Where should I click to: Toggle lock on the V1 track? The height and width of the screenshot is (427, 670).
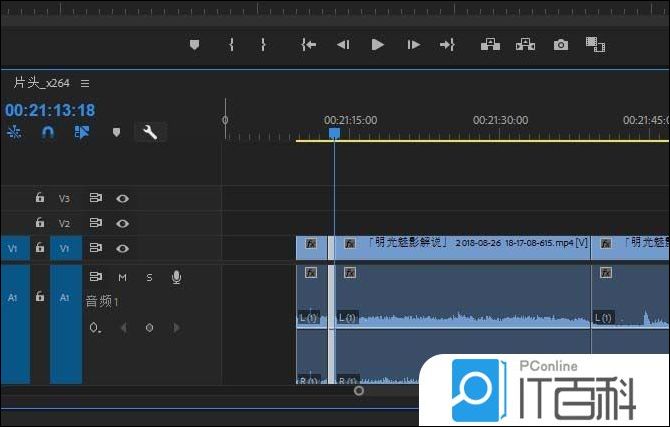coord(40,248)
